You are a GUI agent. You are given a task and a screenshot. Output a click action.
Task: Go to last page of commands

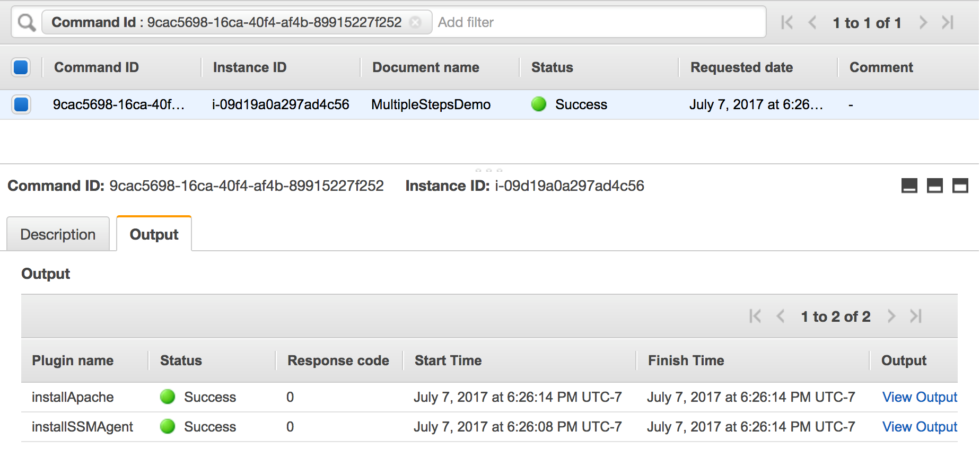click(x=948, y=22)
